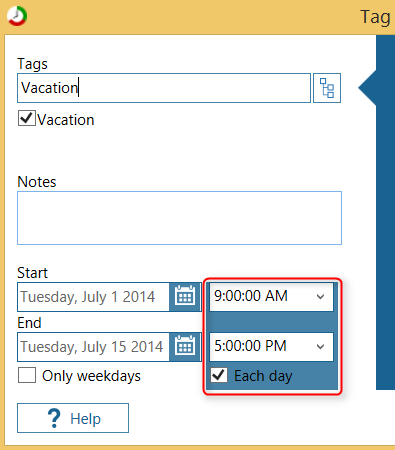Expand the 5:00:00 PM end time dropdown arrow
395x450 pixels.
(320, 347)
